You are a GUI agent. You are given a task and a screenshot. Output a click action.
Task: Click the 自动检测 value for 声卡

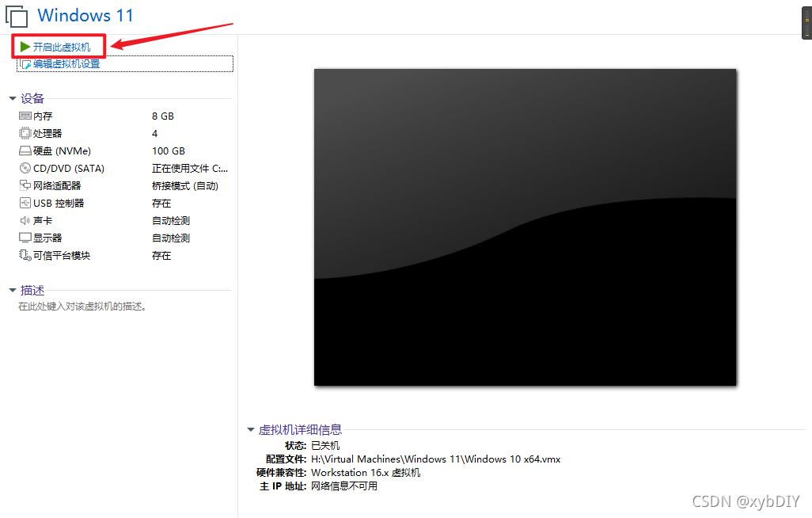click(x=171, y=220)
